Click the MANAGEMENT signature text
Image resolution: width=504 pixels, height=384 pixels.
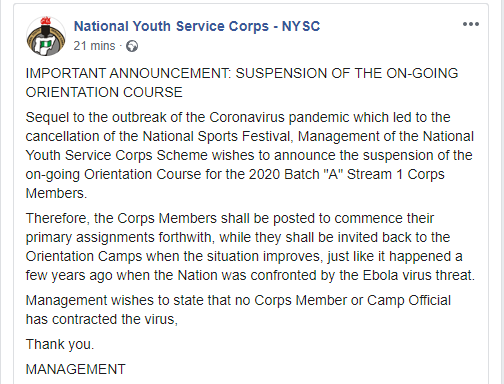[76, 369]
